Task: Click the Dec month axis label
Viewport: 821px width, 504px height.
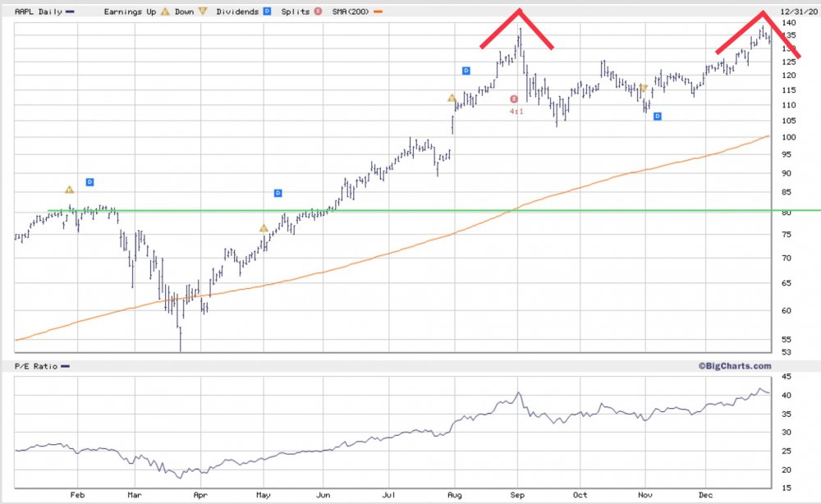Action: [705, 495]
